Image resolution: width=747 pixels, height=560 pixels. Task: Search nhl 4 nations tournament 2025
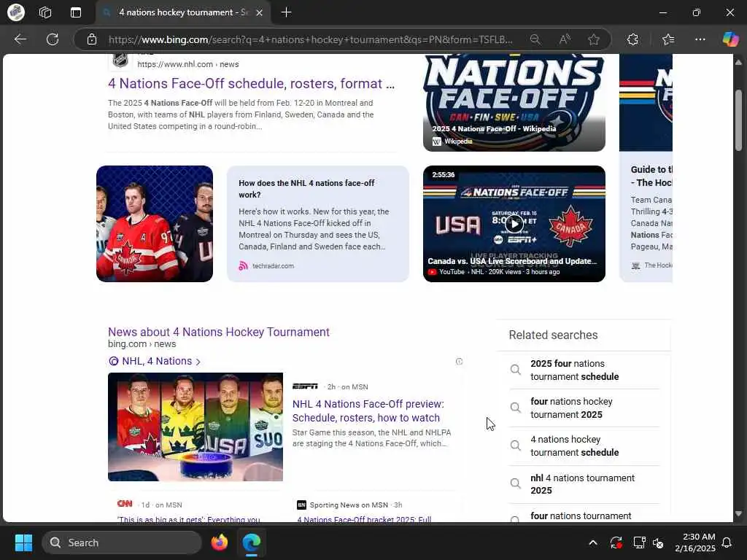(x=584, y=484)
